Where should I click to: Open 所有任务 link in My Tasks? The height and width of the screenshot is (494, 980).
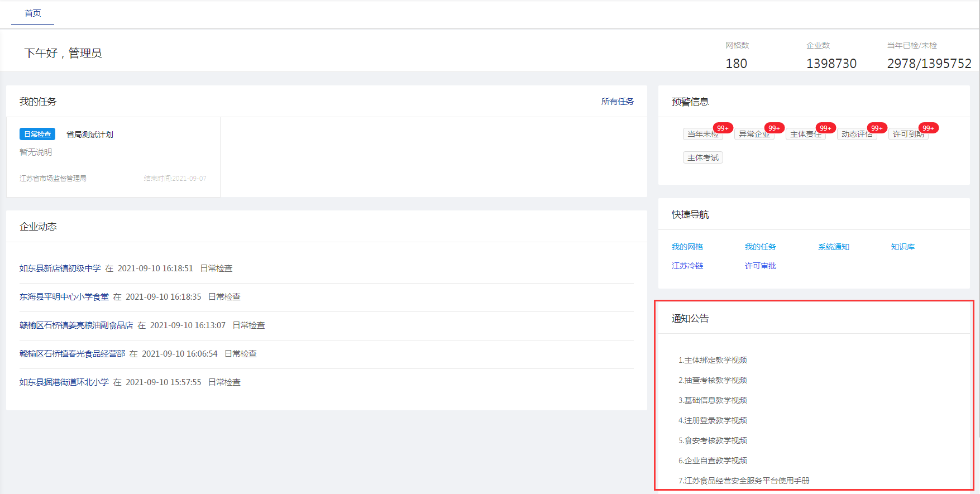617,102
